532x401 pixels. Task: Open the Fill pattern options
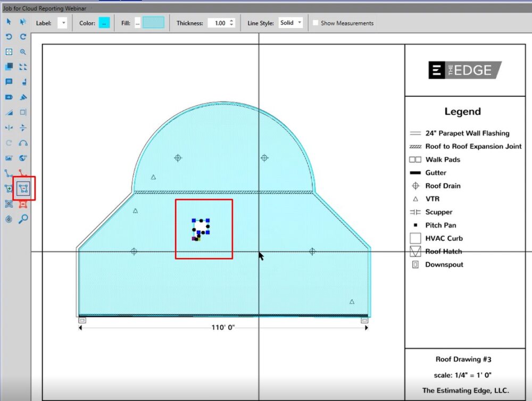click(137, 23)
